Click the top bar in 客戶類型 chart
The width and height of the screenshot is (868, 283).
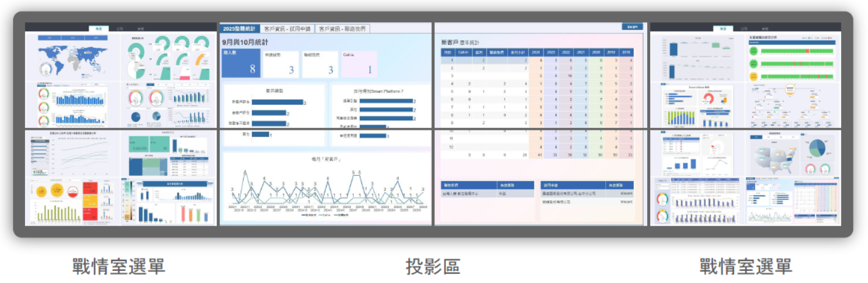coord(278,102)
